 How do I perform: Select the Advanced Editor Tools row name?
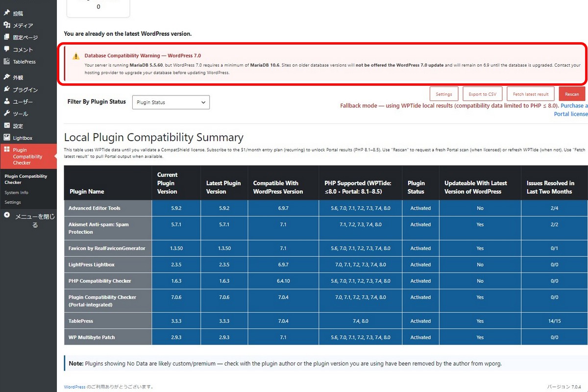point(95,208)
